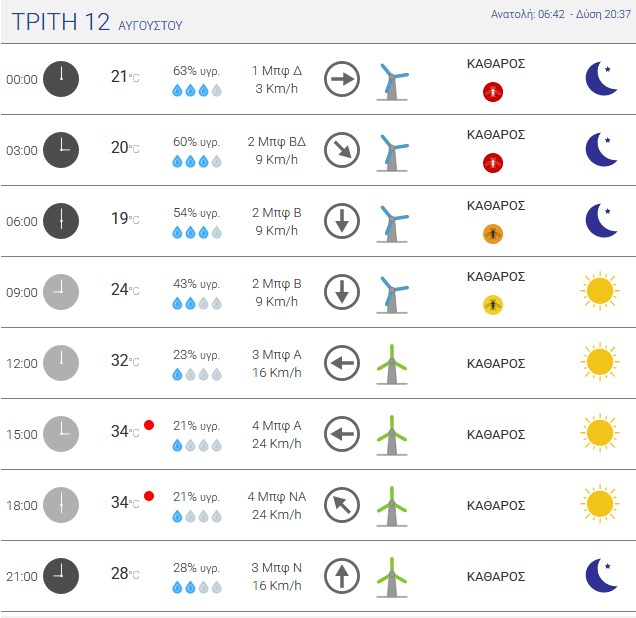The image size is (636, 618).
Task: Click the green wind turbine at 12:00
Action: click(392, 364)
